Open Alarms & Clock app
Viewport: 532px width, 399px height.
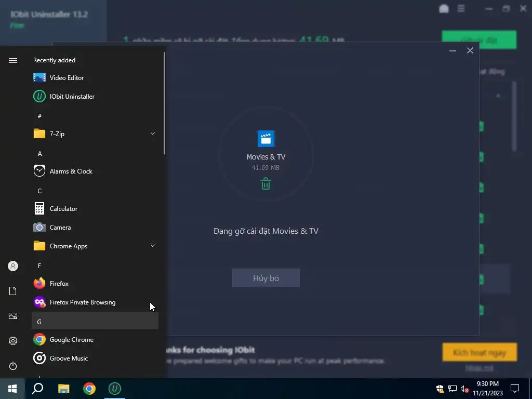tap(95, 171)
